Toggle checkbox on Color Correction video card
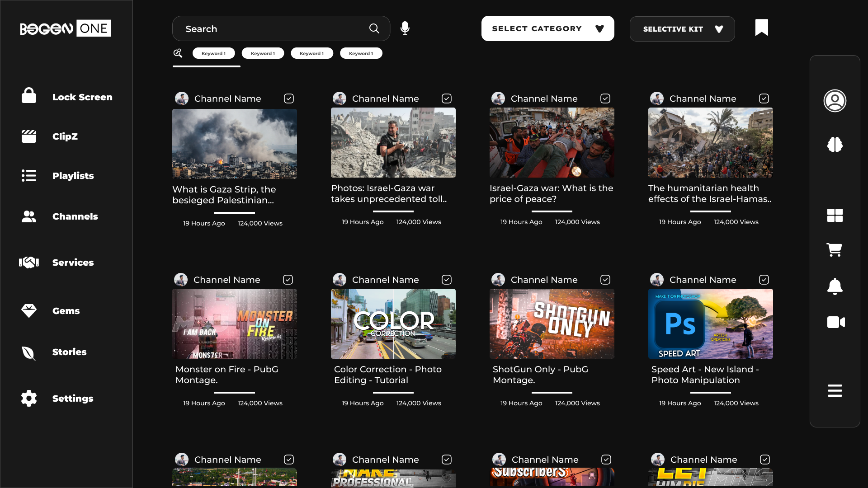The image size is (868, 488). click(447, 280)
